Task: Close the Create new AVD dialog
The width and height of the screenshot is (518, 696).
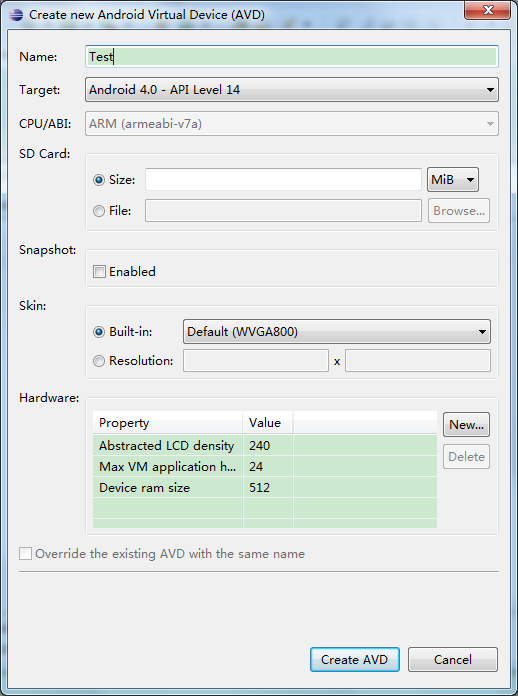Action: pyautogui.click(x=487, y=10)
